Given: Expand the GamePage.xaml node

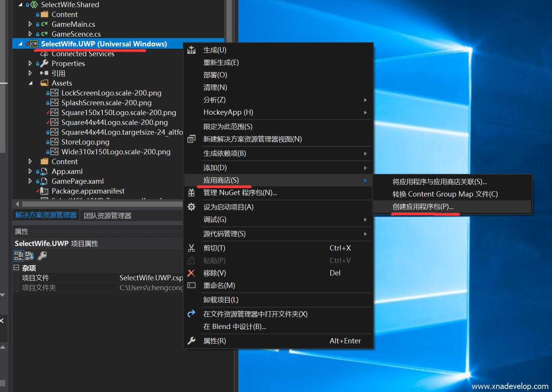Looking at the screenshot, I should [30, 181].
